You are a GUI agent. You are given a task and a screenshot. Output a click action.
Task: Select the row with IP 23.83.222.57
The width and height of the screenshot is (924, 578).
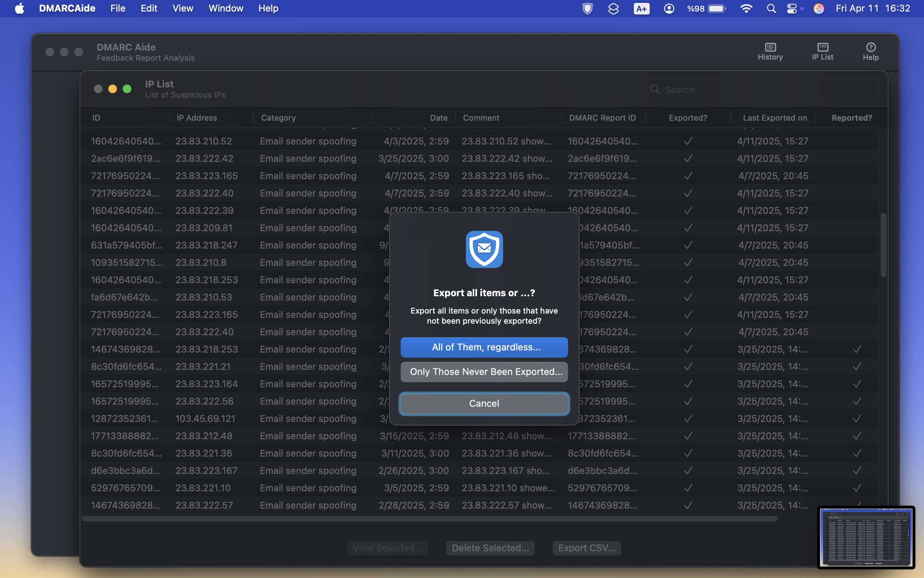coord(479,505)
